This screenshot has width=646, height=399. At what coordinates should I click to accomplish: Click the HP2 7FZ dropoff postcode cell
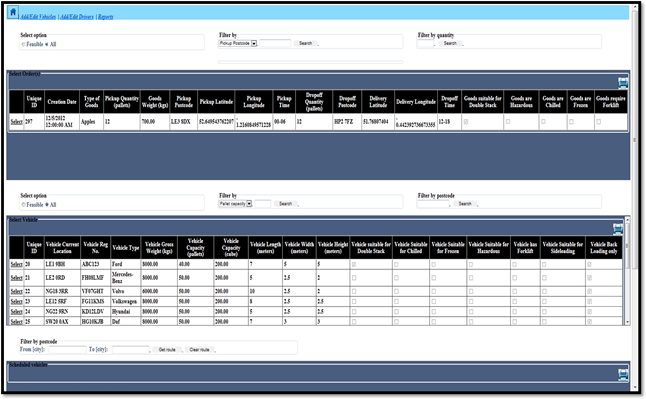(x=347, y=122)
